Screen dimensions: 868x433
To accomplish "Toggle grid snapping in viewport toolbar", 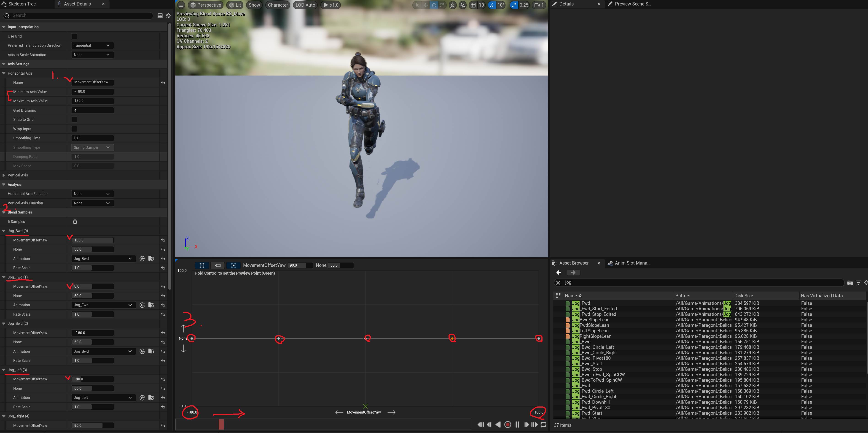I will pyautogui.click(x=473, y=5).
